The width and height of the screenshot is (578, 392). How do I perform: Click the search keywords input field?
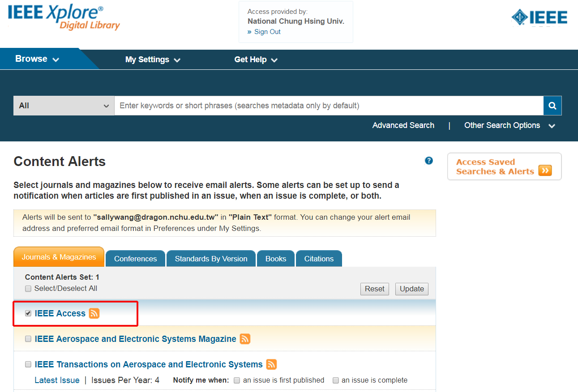click(329, 106)
